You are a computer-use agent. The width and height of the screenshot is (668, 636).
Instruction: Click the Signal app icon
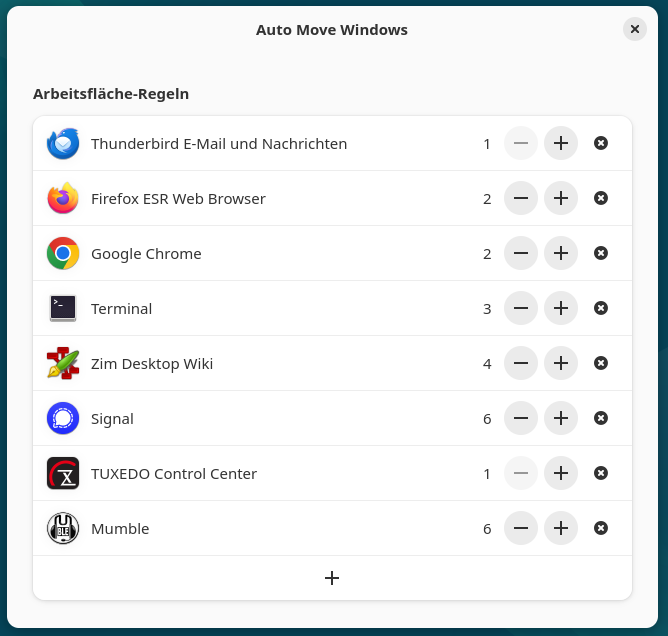point(63,418)
